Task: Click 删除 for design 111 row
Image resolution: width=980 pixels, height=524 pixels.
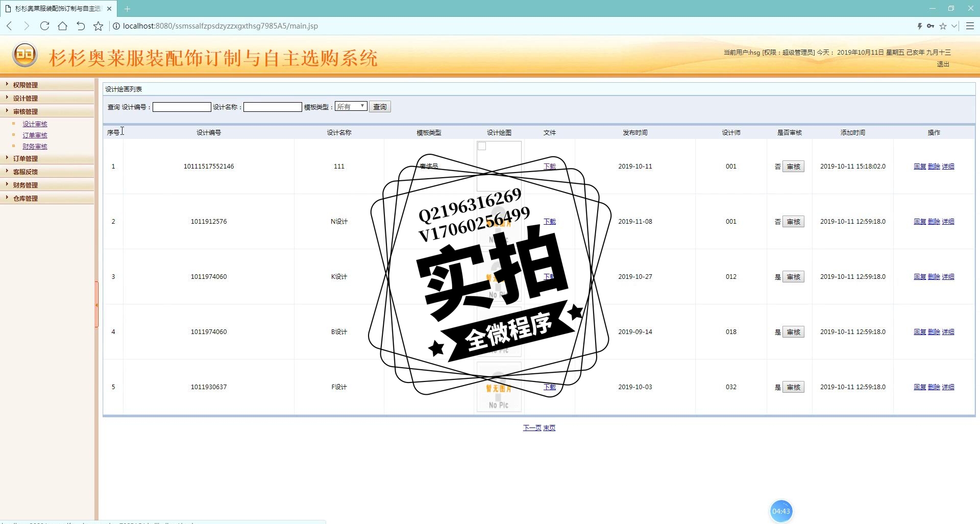Action: point(934,166)
